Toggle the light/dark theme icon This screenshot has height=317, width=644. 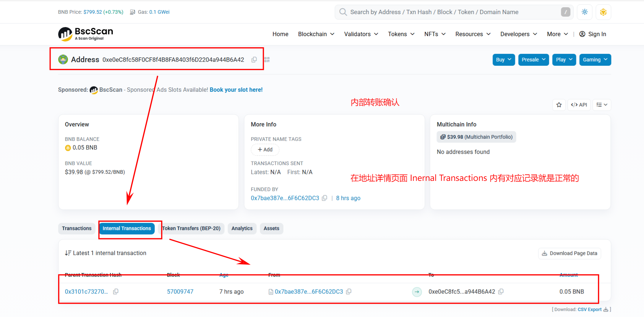click(x=585, y=12)
